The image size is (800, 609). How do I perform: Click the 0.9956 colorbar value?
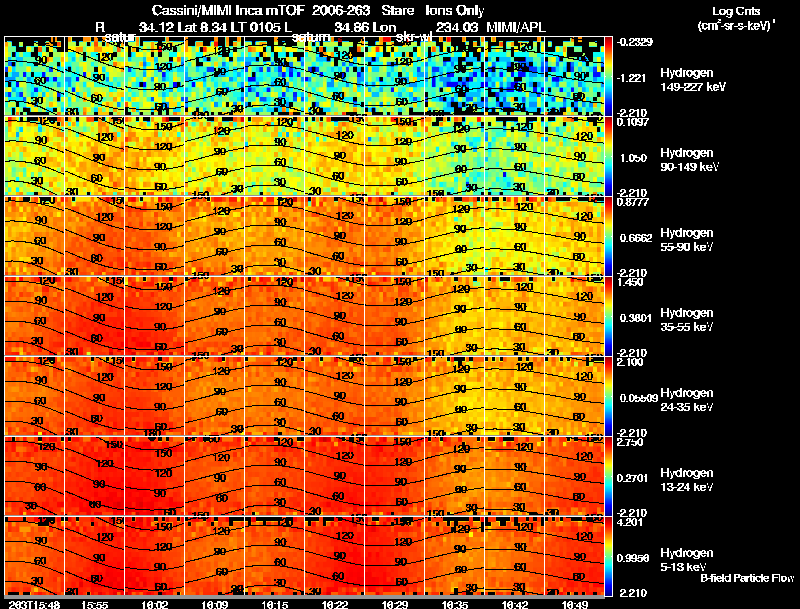point(633,559)
